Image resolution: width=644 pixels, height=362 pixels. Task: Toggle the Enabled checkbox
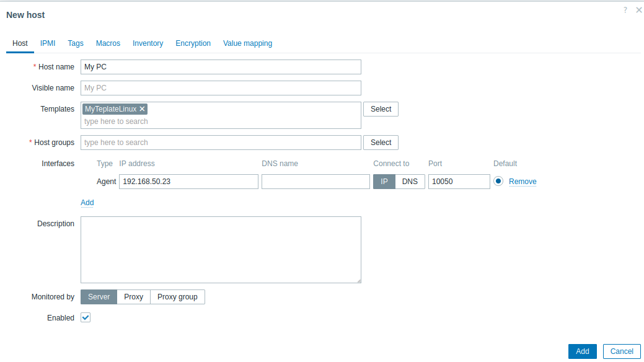(x=86, y=317)
